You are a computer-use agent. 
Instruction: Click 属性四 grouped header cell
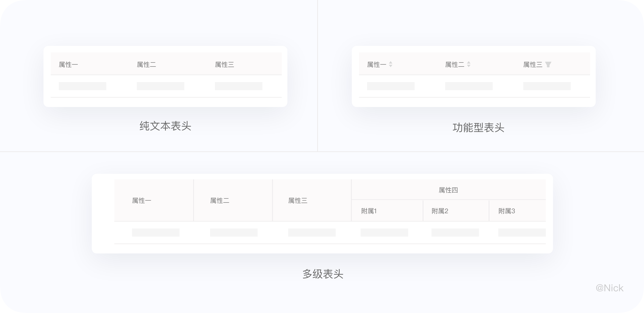pos(448,190)
